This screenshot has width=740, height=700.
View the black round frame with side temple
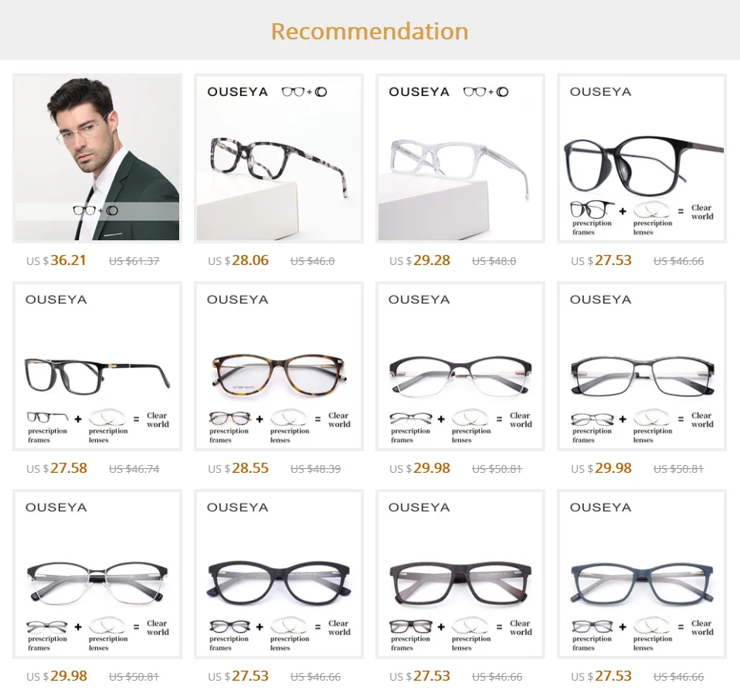pos(642,158)
